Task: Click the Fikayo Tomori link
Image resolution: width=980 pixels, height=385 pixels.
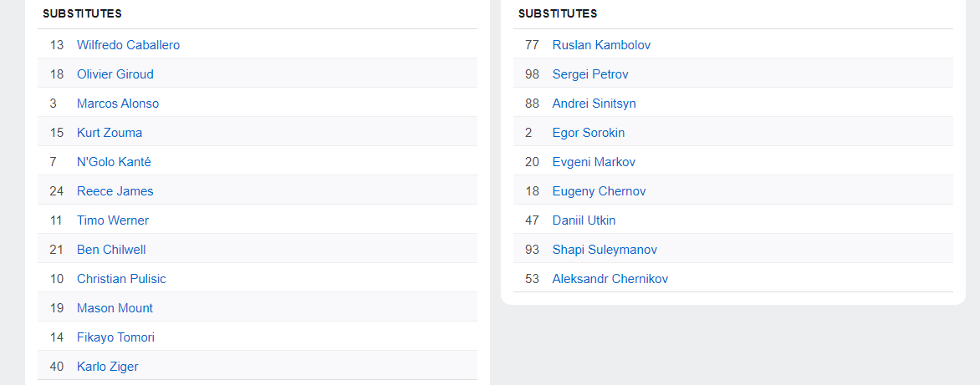Action: 115,337
